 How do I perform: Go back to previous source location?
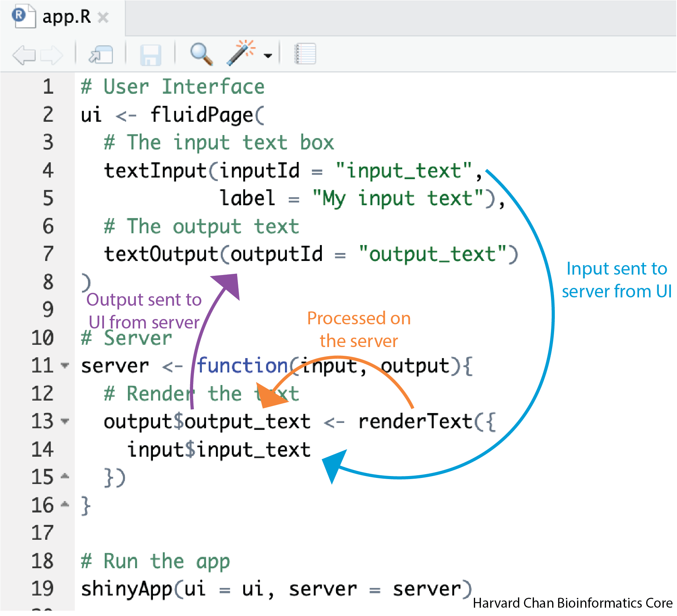point(24,55)
